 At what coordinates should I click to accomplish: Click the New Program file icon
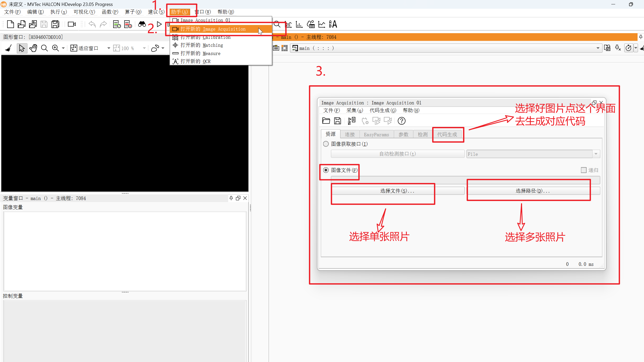[10, 24]
